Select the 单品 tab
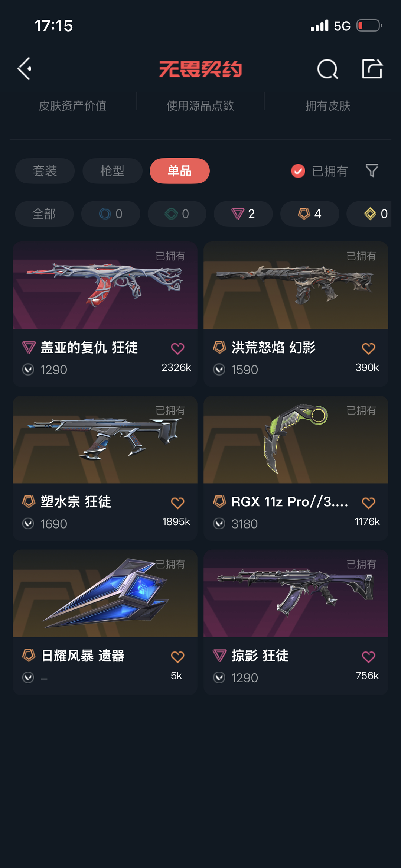This screenshot has height=868, width=401. point(180,171)
